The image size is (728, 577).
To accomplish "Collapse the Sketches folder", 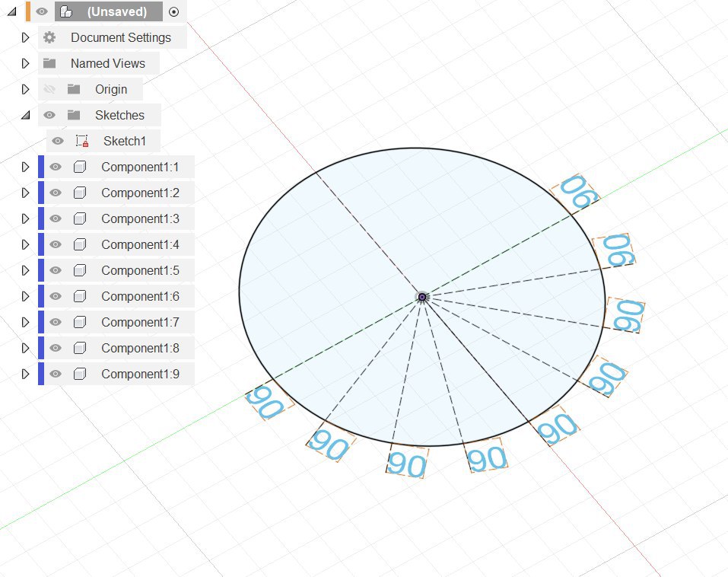I will [26, 115].
